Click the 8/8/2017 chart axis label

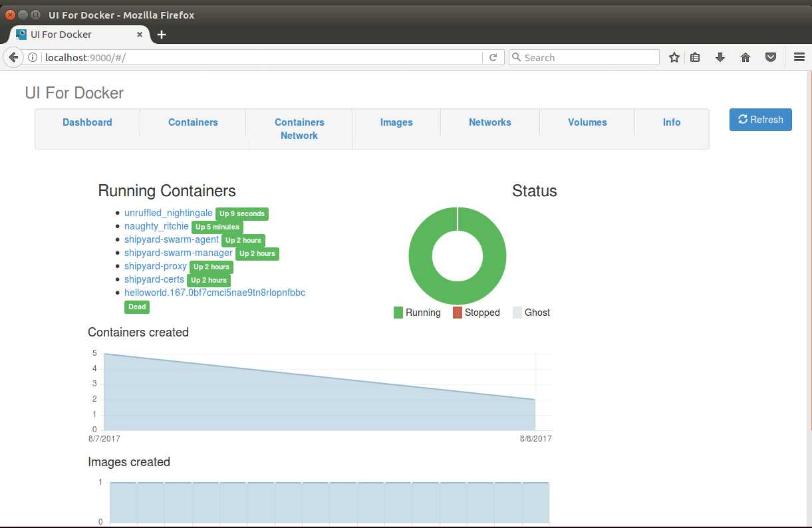click(536, 438)
